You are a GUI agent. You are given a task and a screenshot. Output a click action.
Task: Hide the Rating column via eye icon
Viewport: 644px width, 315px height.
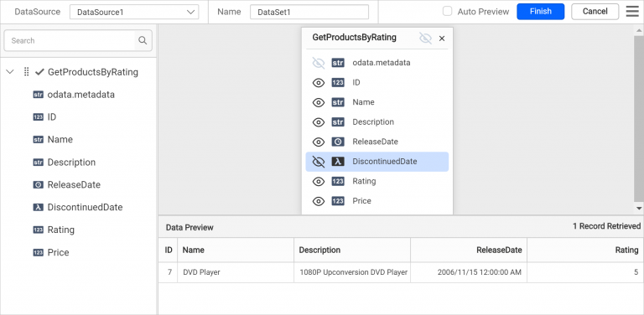coord(319,181)
